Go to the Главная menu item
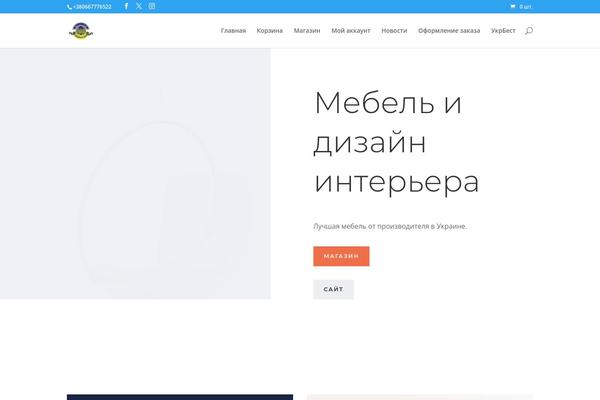The image size is (600, 400). [x=233, y=31]
